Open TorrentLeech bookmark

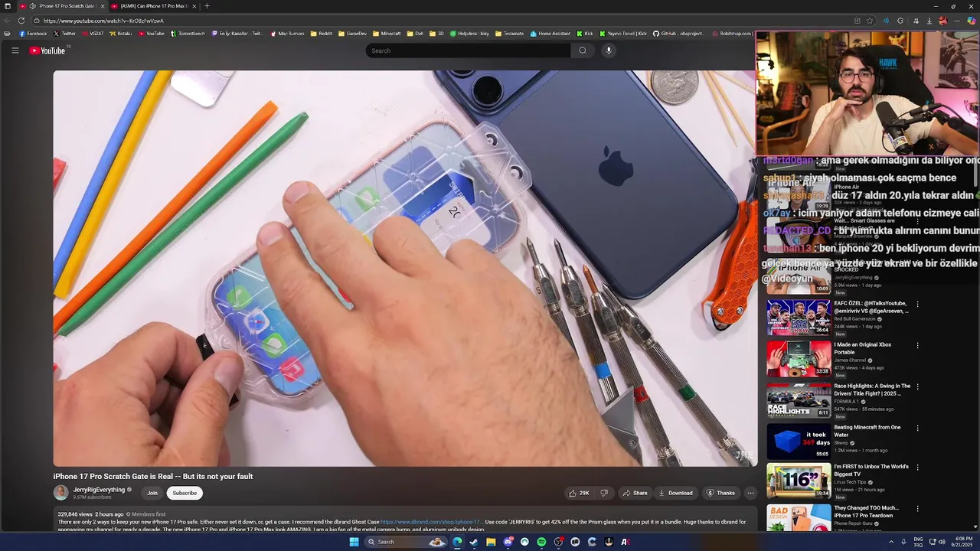188,34
